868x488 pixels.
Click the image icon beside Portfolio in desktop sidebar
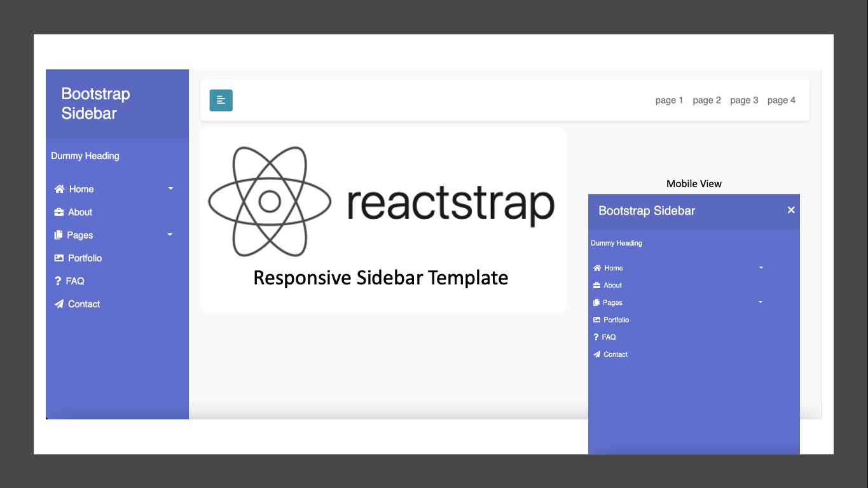(59, 258)
